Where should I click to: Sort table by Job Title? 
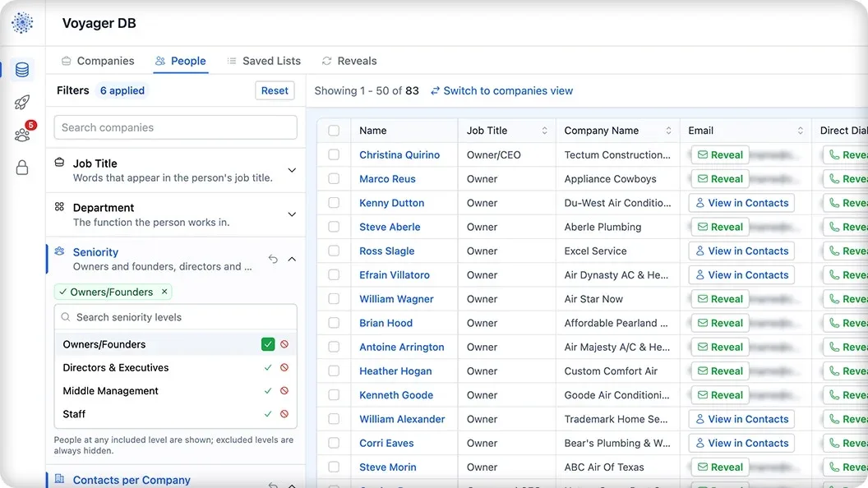545,131
